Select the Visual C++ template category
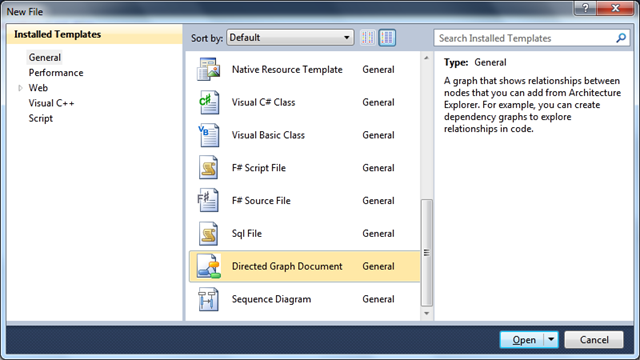Image resolution: width=640 pixels, height=360 pixels. pos(51,103)
